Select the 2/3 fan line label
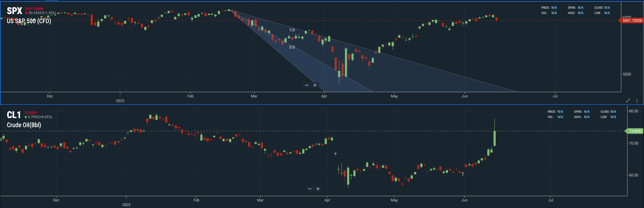The width and height of the screenshot is (644, 208). [292, 47]
